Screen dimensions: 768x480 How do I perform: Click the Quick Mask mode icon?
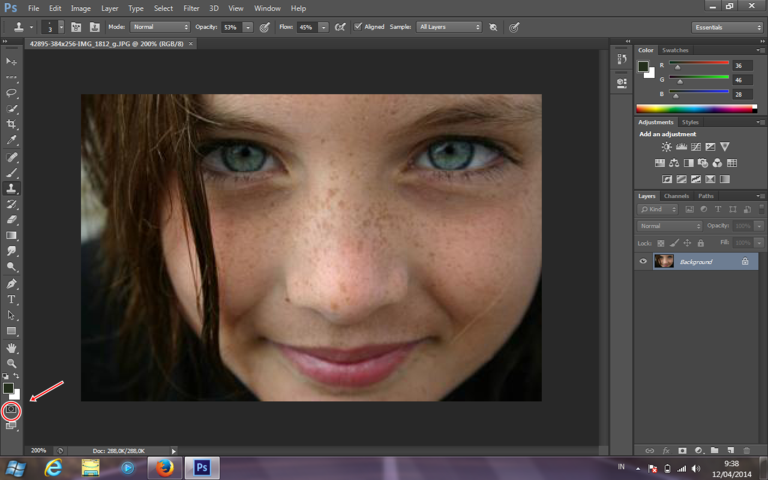point(12,410)
